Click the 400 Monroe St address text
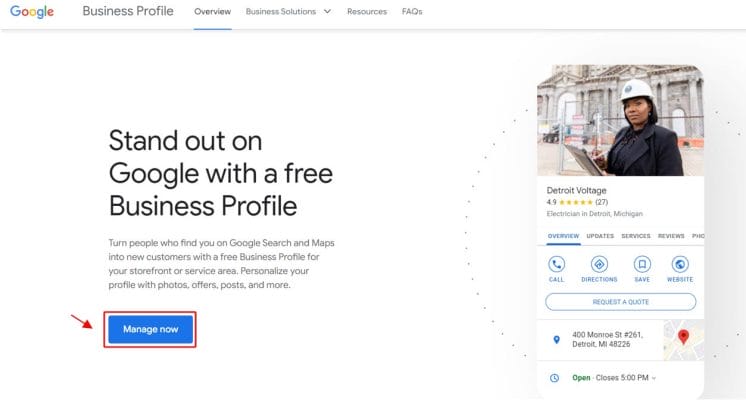The height and width of the screenshot is (403, 746). coord(607,339)
